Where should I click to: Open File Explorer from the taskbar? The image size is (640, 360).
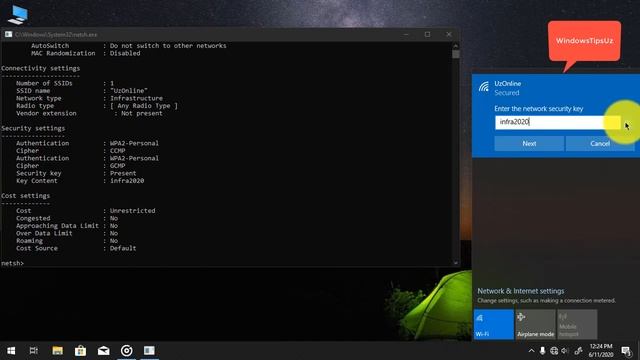[x=58, y=351]
